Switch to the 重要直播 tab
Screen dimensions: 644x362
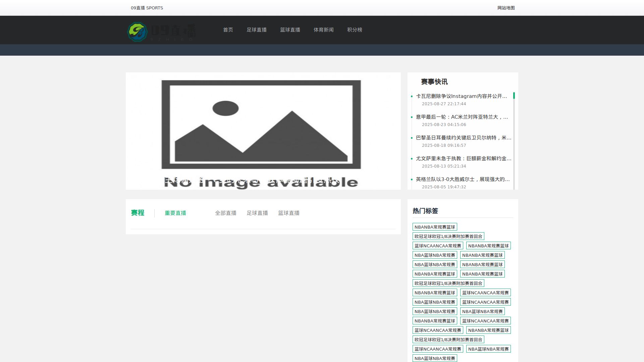click(175, 213)
